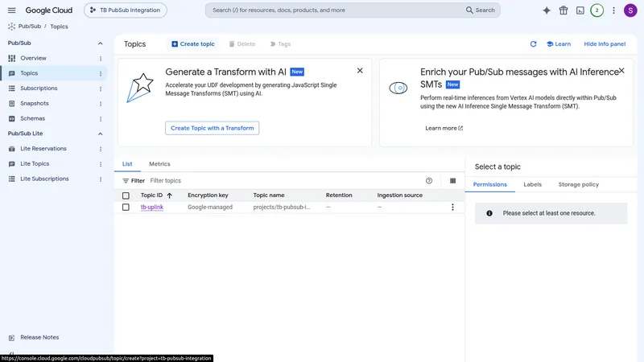This screenshot has height=362, width=644.
Task: Open Lite Reservations in sidebar
Action: (43, 149)
